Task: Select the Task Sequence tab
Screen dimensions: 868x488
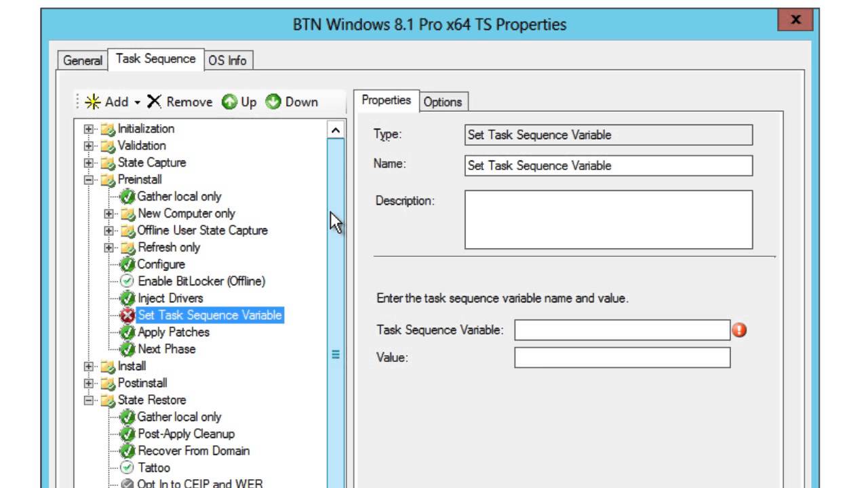Action: [155, 59]
